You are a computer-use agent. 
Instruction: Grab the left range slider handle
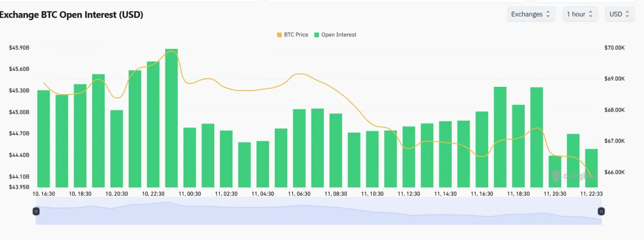[x=36, y=211]
